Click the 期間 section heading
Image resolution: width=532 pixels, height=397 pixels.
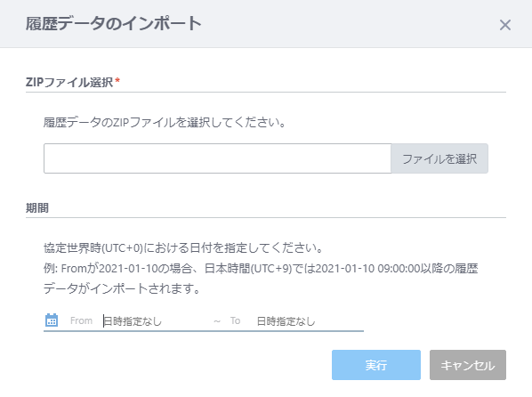[x=37, y=207]
